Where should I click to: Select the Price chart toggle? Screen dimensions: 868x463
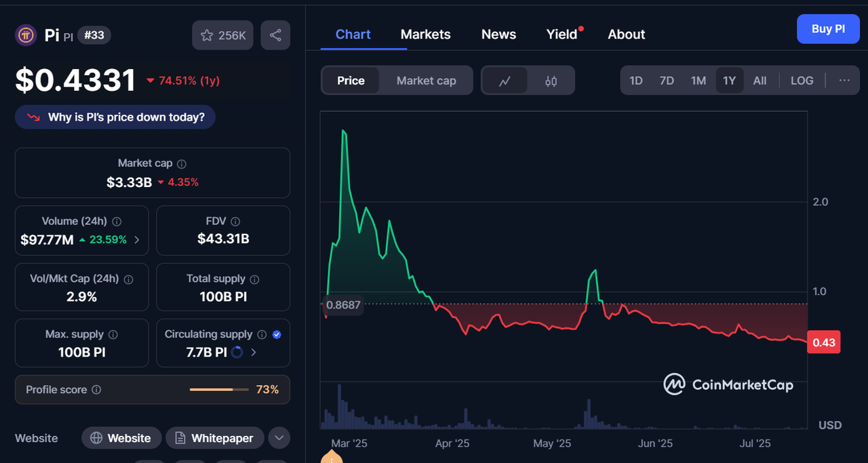pyautogui.click(x=351, y=81)
